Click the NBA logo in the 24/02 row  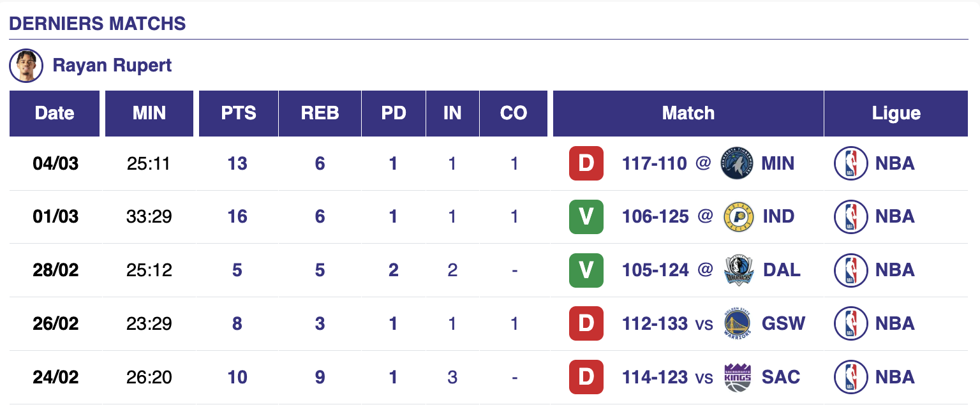click(851, 377)
